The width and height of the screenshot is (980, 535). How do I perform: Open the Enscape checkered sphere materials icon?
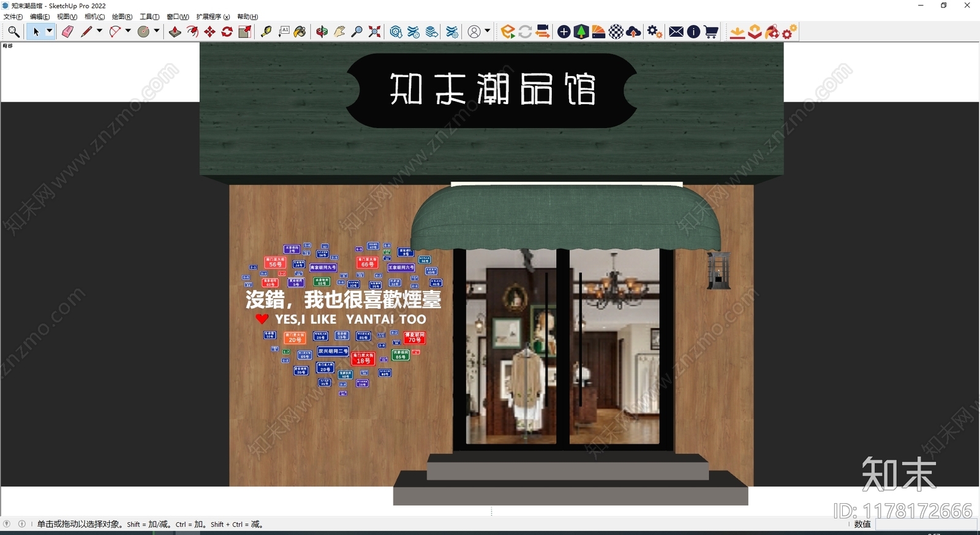point(616,32)
